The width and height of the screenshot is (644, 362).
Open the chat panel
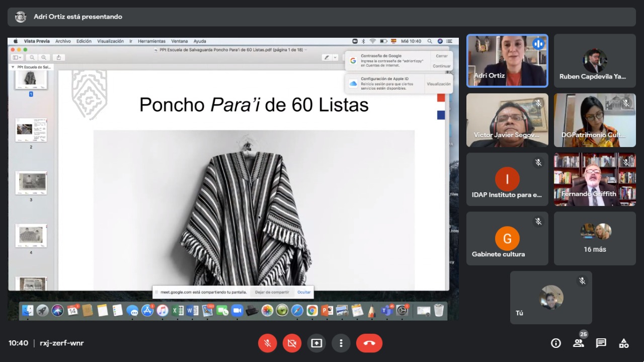click(x=601, y=343)
